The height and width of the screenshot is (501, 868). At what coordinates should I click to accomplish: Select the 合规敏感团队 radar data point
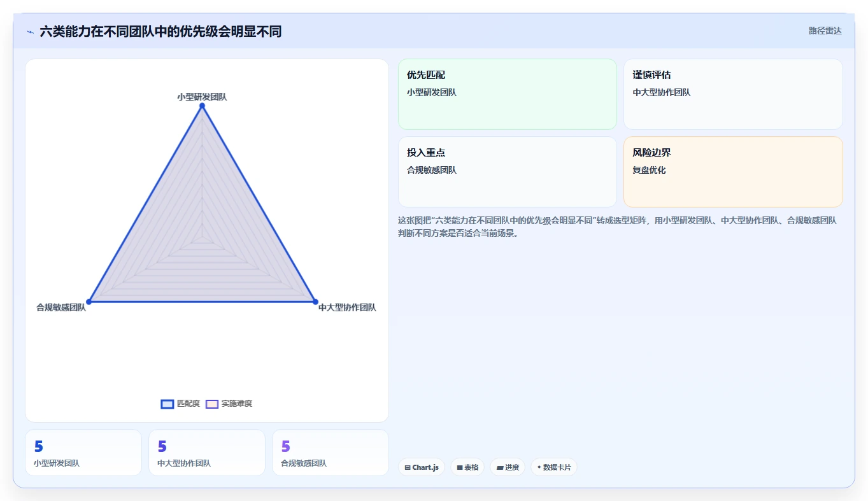point(89,301)
